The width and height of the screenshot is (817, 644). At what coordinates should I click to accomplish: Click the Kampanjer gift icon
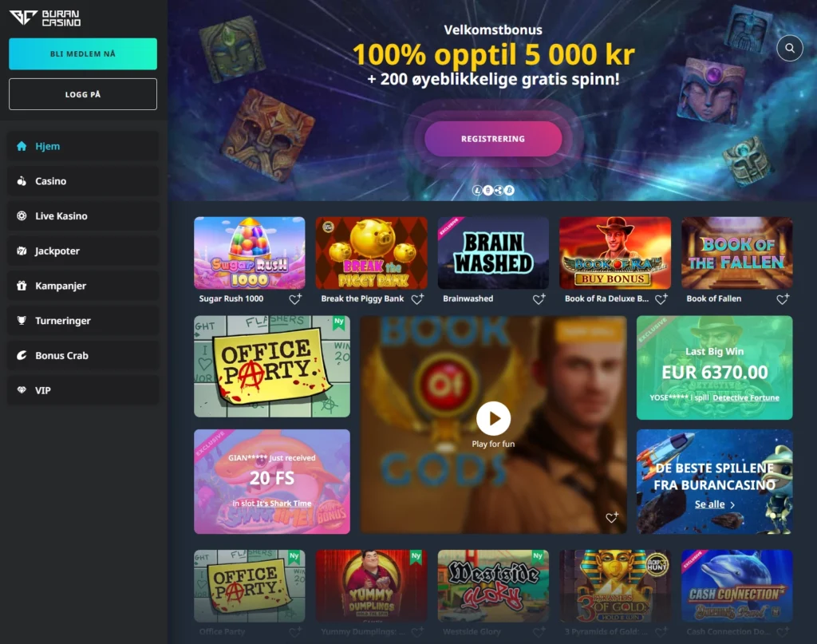22,286
